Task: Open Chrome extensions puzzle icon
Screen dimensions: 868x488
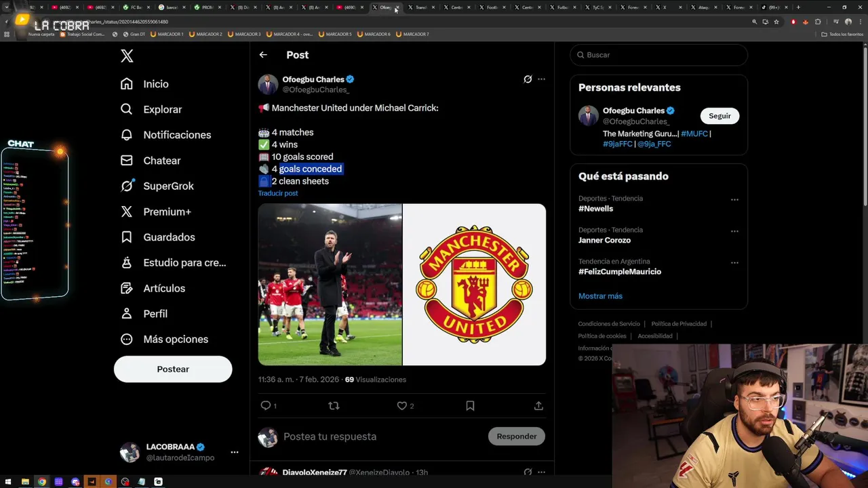Action: (817, 22)
